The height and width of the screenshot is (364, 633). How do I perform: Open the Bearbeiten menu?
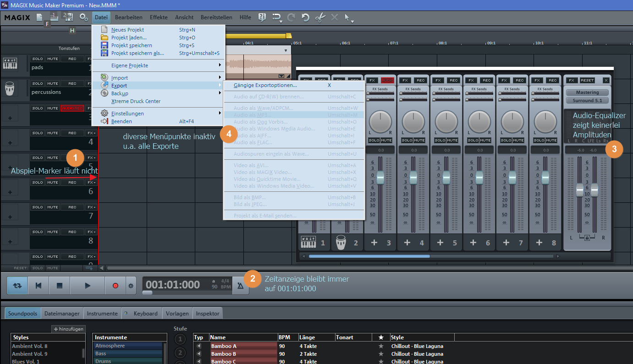128,17
